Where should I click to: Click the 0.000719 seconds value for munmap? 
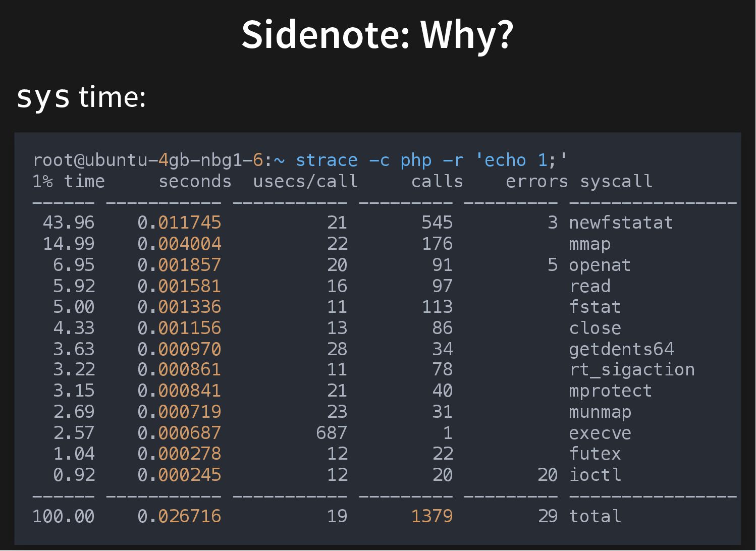179,412
